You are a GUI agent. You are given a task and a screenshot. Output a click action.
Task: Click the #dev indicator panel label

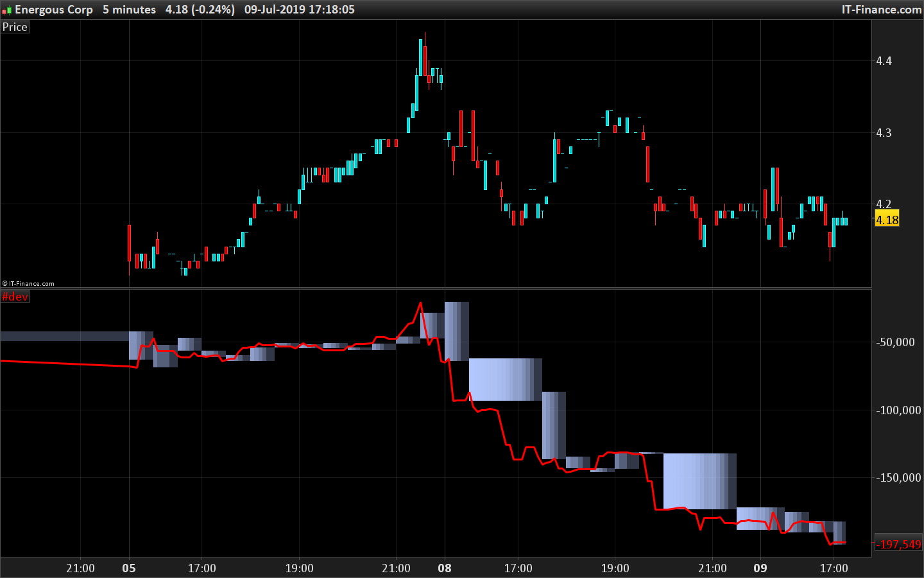[15, 297]
